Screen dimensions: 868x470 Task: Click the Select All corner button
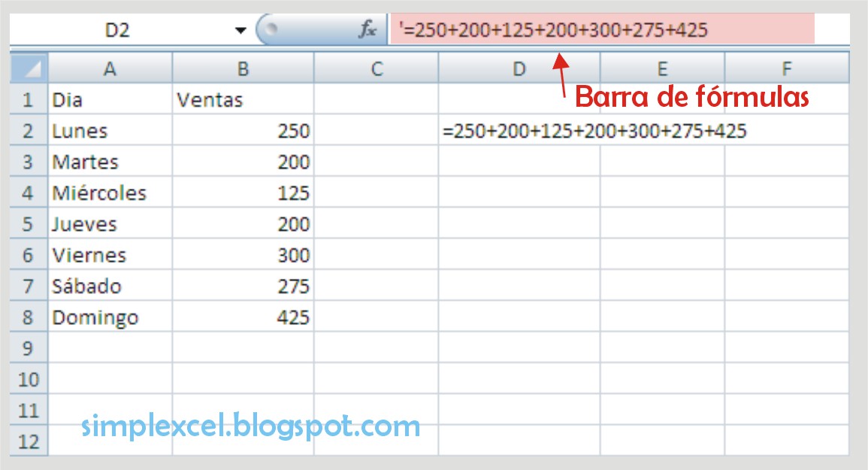27,68
